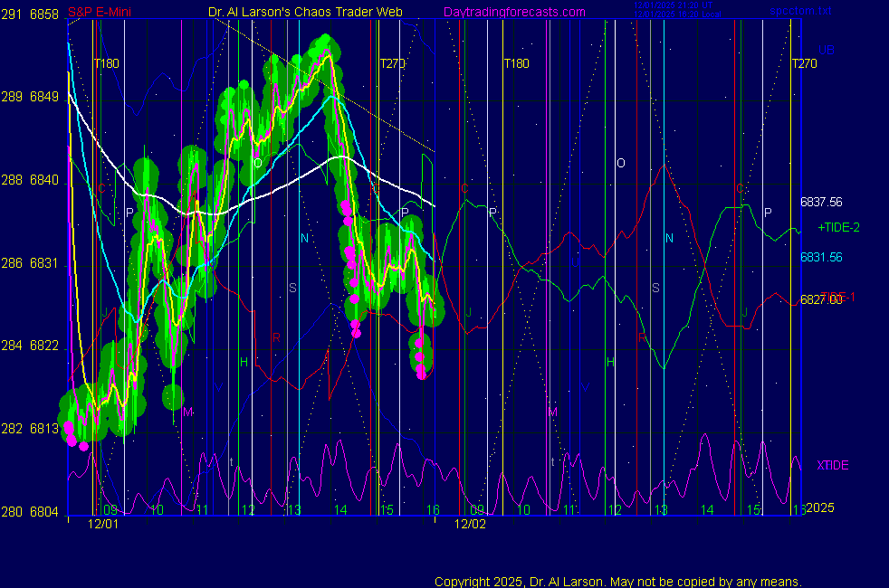Click the blue UB legend label
The image size is (889, 588).
point(827,49)
